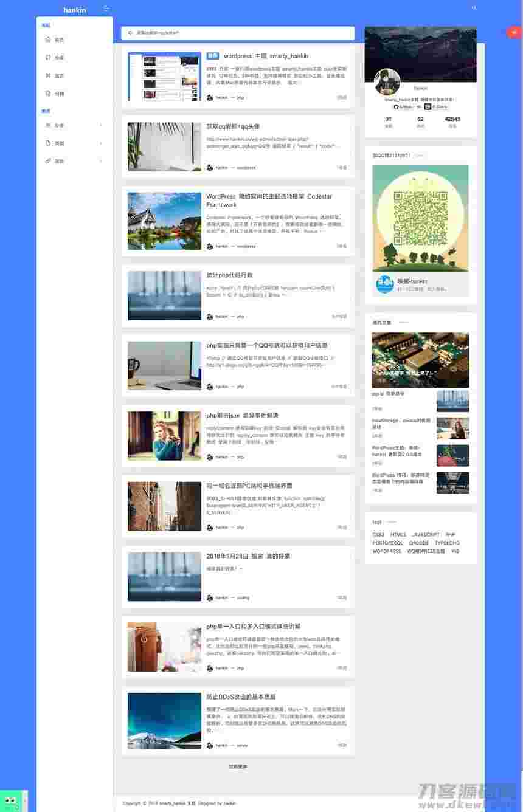Open the coding category on the 搬家 post
The width and height of the screenshot is (523, 812).
(x=243, y=598)
